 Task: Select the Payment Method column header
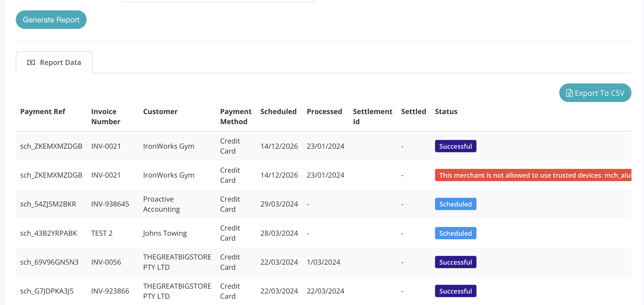tap(236, 116)
